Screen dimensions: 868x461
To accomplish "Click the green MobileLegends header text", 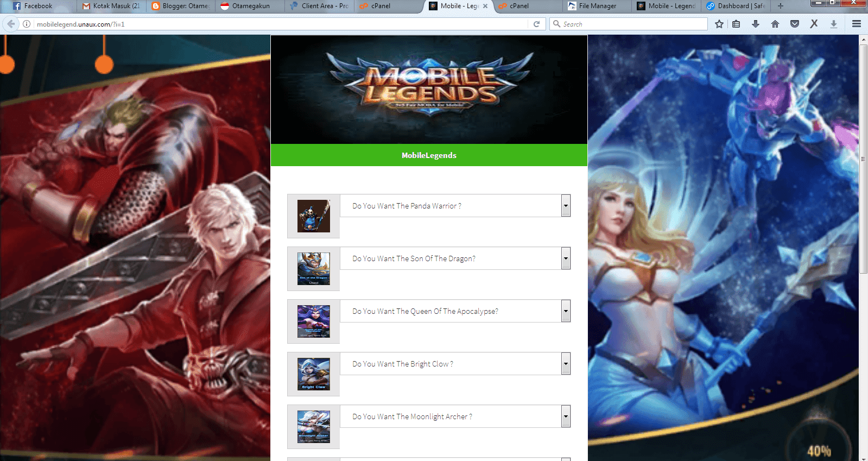I will pos(429,155).
